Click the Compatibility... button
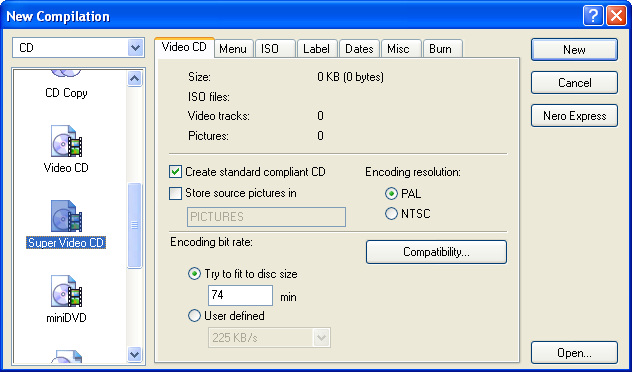This screenshot has width=632, height=372. pyautogui.click(x=436, y=252)
